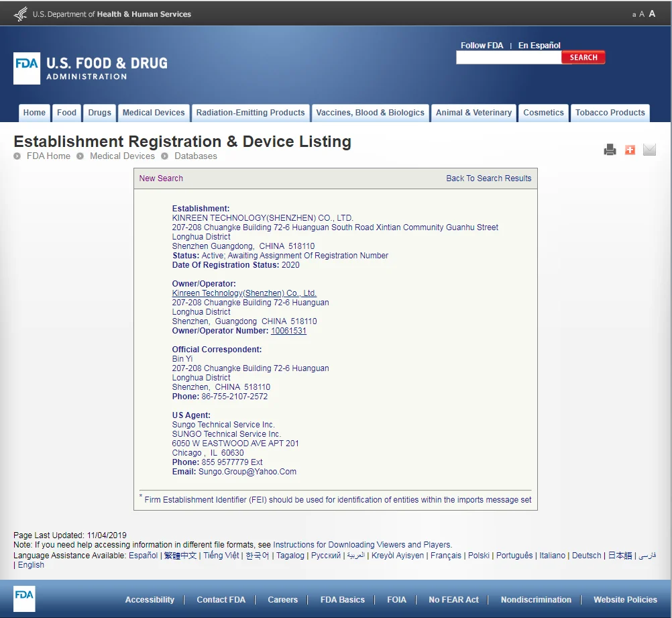Open Kinreen Technology owner/operator link
This screenshot has width=672, height=618.
(x=244, y=293)
